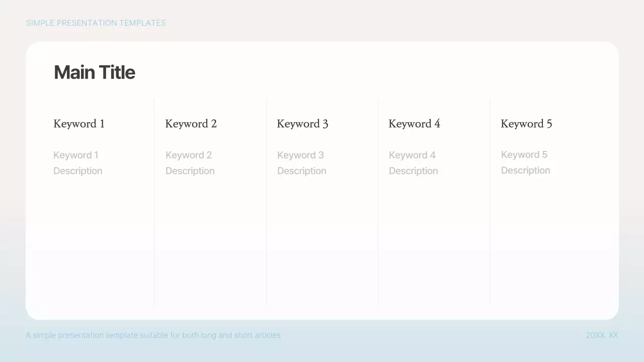
Task: Select the footer description text at bottom
Action: [153, 335]
